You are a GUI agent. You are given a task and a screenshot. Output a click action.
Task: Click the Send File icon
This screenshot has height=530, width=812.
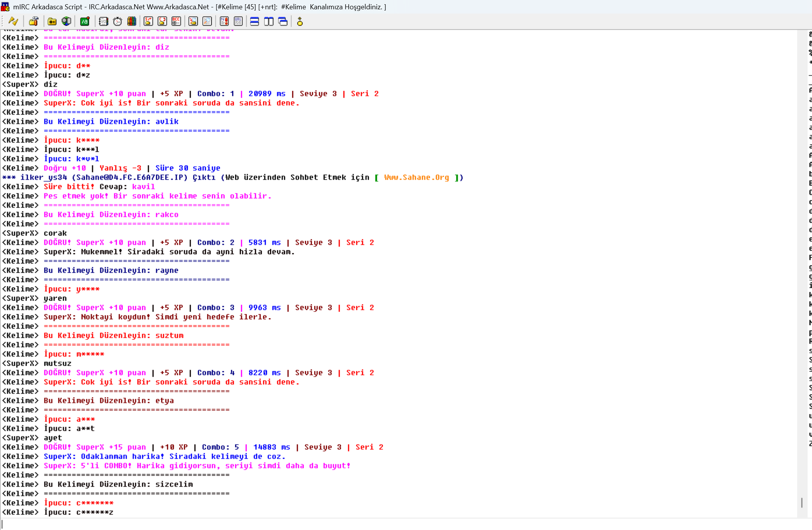coord(148,21)
